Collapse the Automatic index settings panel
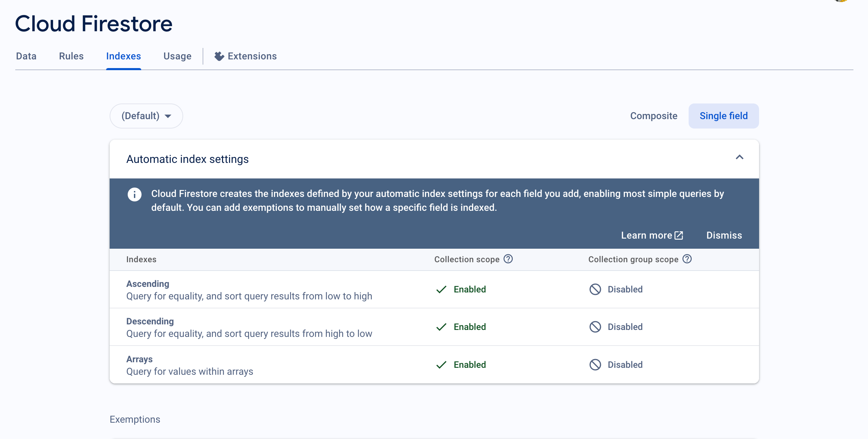This screenshot has width=868, height=439. coord(740,157)
